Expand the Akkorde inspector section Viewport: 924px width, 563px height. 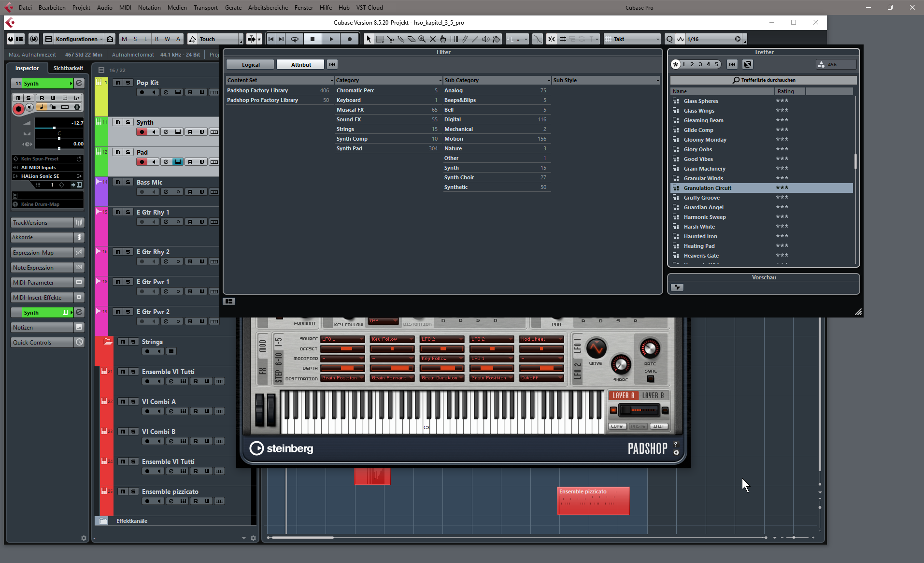click(x=47, y=238)
